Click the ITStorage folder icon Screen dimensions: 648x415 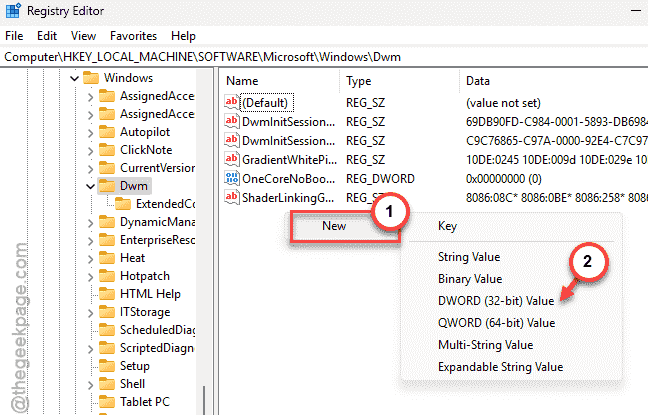[107, 312]
